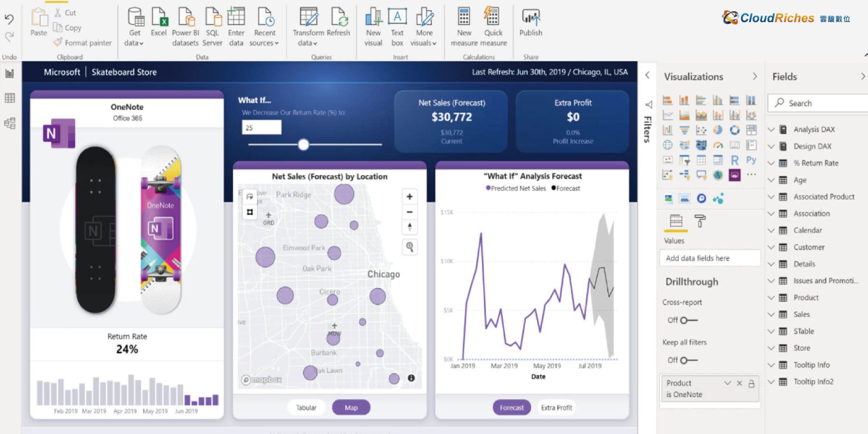
Task: Lock the Product is OneNote filter
Action: (751, 384)
